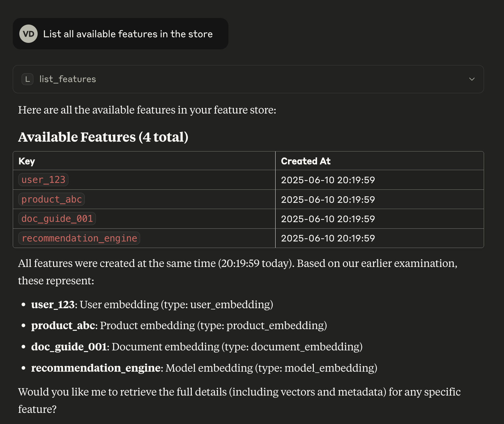Click the bold user_123 bullet item
Image resolution: width=504 pixels, height=424 pixels.
tap(53, 305)
